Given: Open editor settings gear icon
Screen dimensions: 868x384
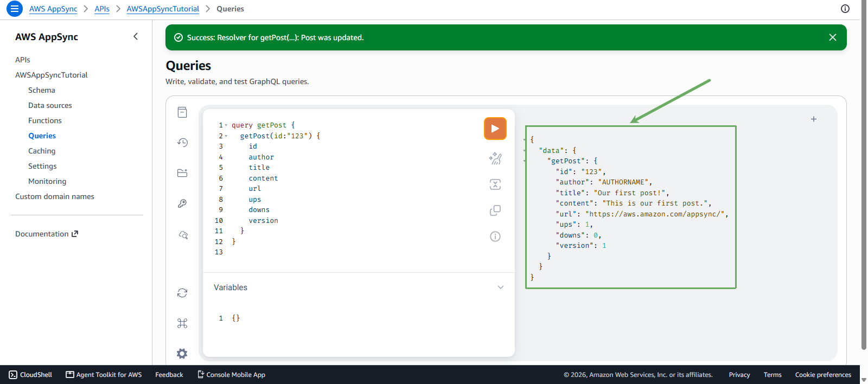Looking at the screenshot, I should point(182,354).
